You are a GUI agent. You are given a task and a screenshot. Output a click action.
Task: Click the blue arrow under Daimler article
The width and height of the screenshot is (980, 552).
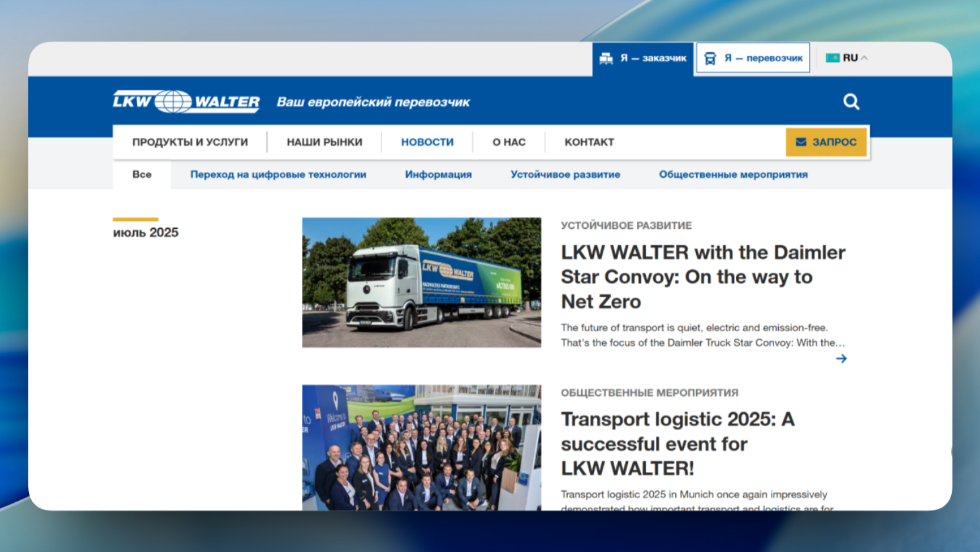pyautogui.click(x=841, y=359)
